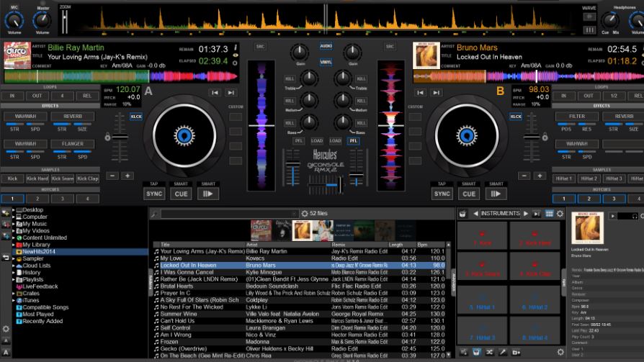The width and height of the screenshot is (644, 362).
Task: Click add favorite folder icon in sidebar
Action: pos(6,213)
